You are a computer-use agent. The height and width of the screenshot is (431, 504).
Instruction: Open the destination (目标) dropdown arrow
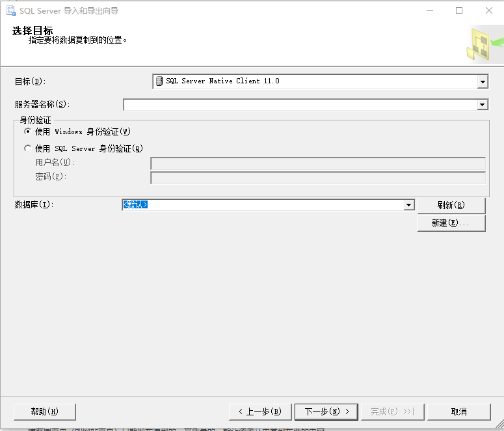(483, 82)
